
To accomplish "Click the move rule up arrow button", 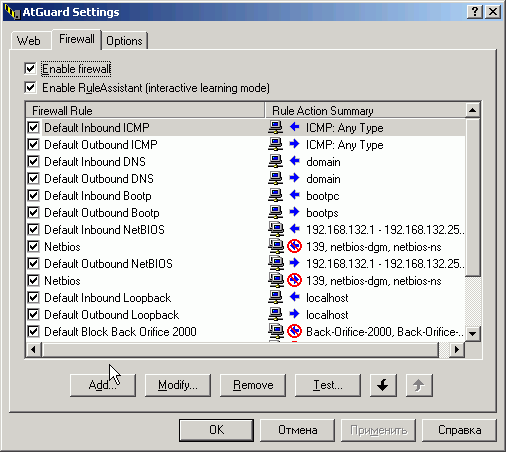I will (419, 385).
